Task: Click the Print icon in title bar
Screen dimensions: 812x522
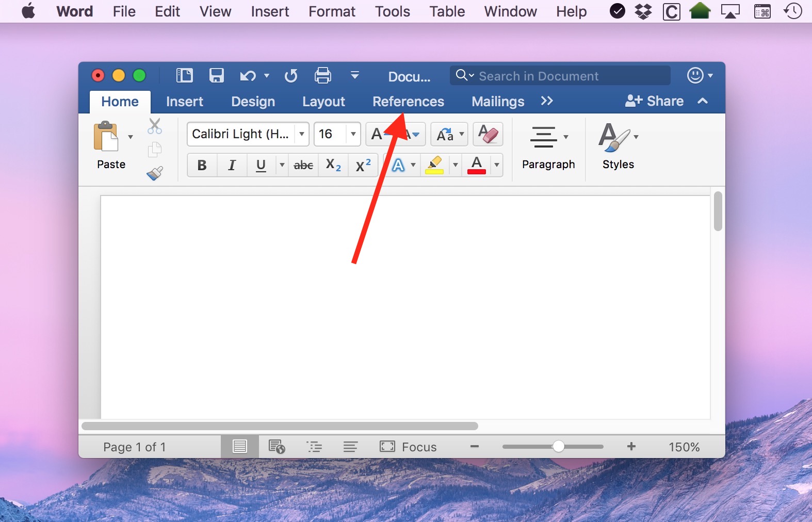Action: coord(323,76)
